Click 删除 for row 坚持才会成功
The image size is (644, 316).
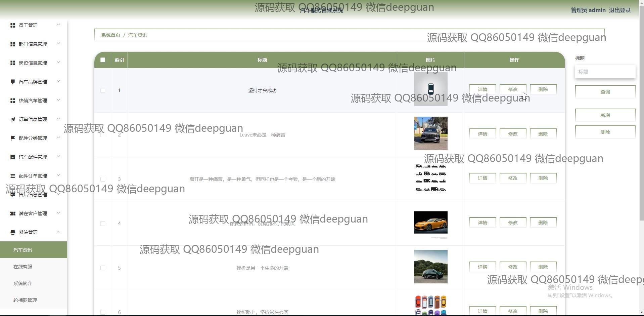click(543, 89)
